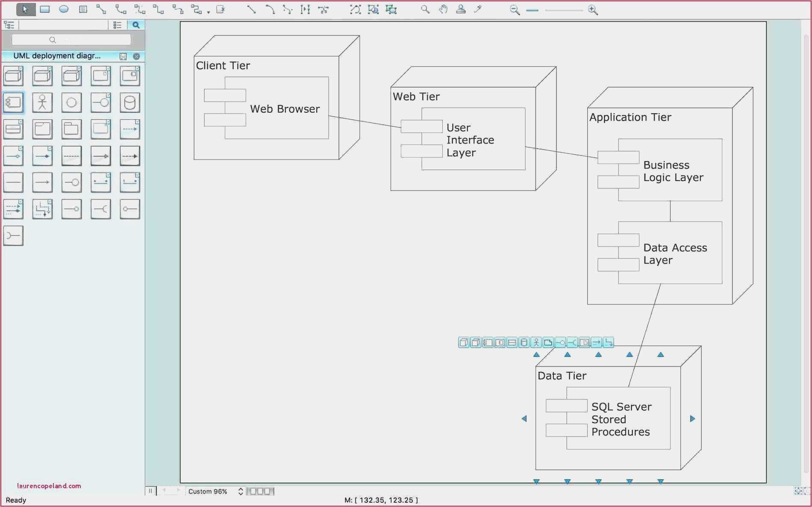Click the zoom in magnifier button
The image size is (812, 507).
(x=593, y=10)
